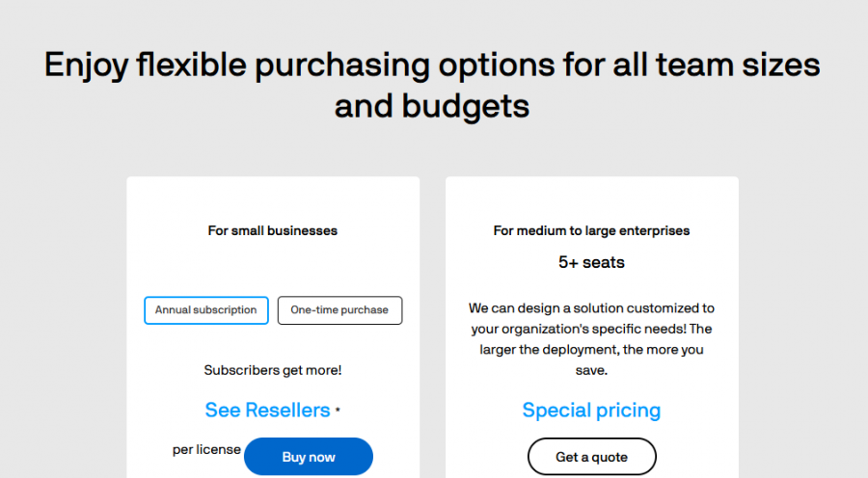
Task: Click "For medium to large enterprises" label
Action: point(591,231)
